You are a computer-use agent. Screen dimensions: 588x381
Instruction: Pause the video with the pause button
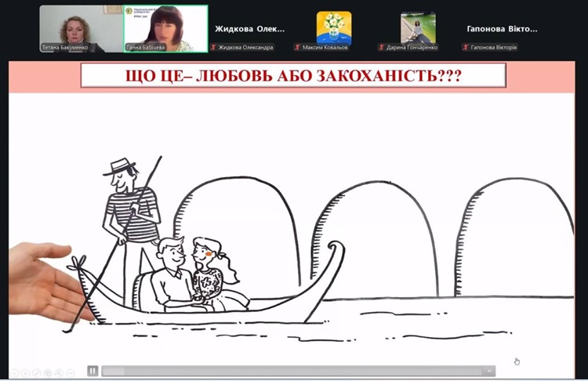[93, 371]
